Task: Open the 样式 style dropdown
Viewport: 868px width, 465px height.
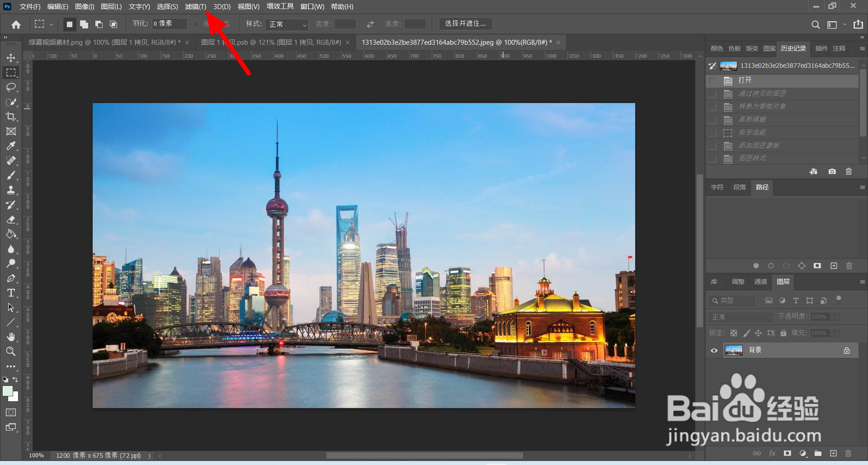Action: click(x=287, y=24)
